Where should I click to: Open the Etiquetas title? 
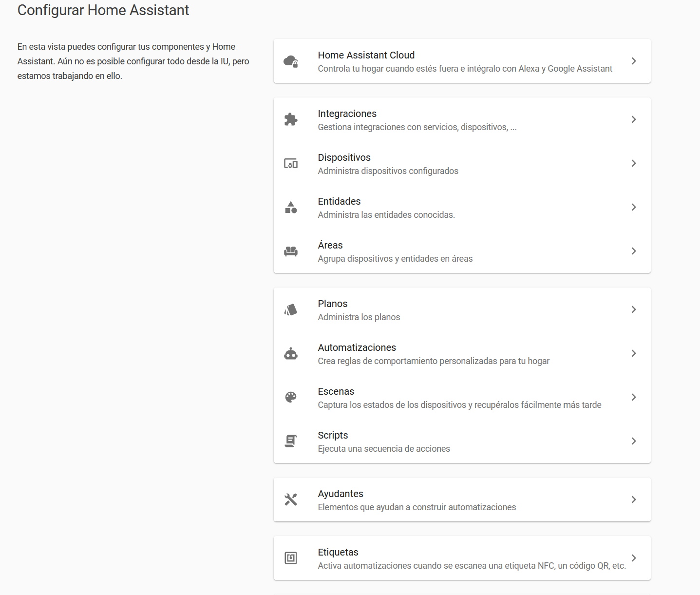click(x=338, y=553)
